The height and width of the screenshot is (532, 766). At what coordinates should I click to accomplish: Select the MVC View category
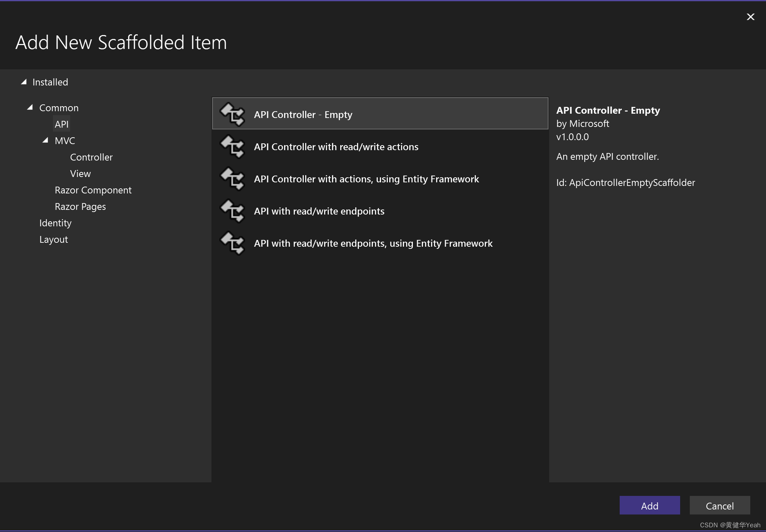[80, 174]
